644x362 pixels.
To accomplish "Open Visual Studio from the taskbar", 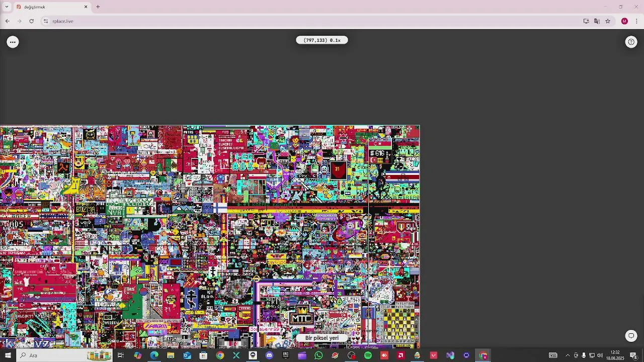I will coord(450,355).
